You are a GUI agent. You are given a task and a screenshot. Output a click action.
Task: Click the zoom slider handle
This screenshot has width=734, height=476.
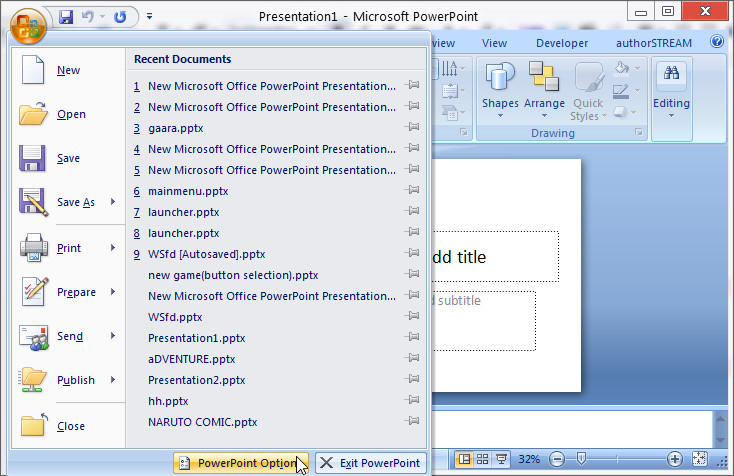[x=581, y=459]
